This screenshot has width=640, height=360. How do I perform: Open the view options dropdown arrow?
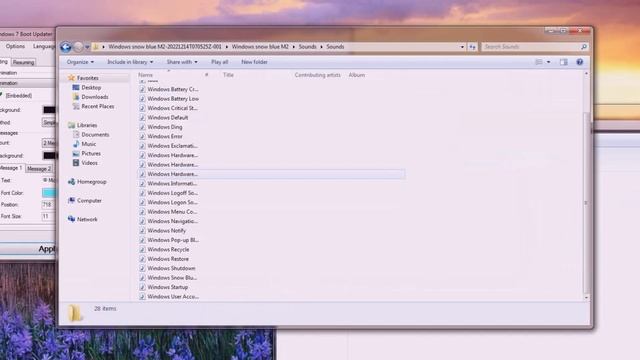point(548,62)
